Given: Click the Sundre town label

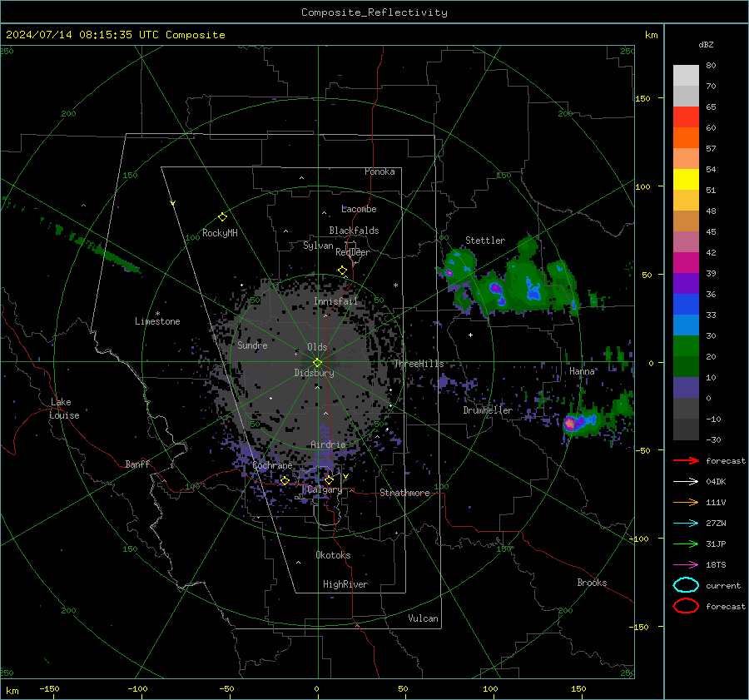Looking at the screenshot, I should point(252,345).
